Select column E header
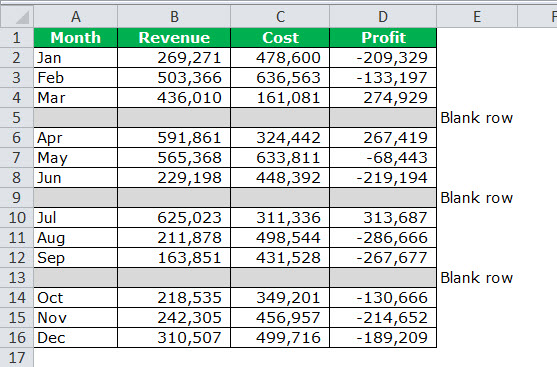Viewport: 557px width, 367px height. click(x=477, y=16)
